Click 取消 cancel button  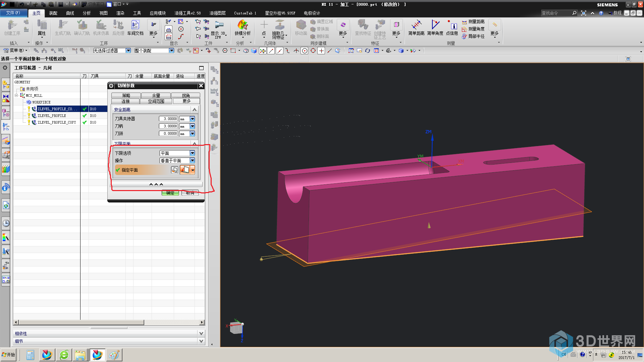[x=190, y=193]
